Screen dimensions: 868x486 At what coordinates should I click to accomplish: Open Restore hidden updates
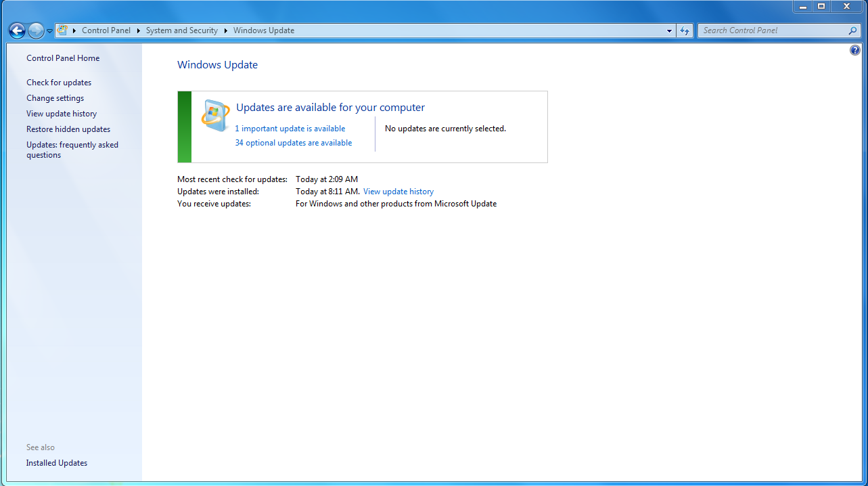68,129
